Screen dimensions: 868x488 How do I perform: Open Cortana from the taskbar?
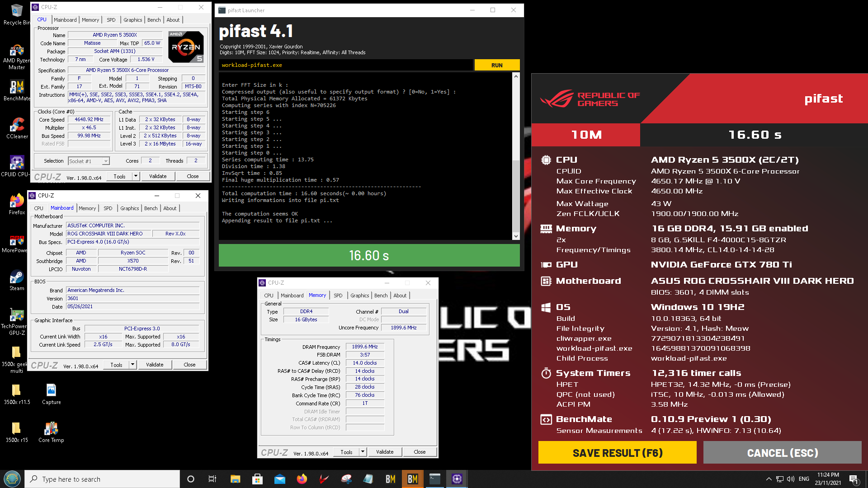click(x=190, y=479)
